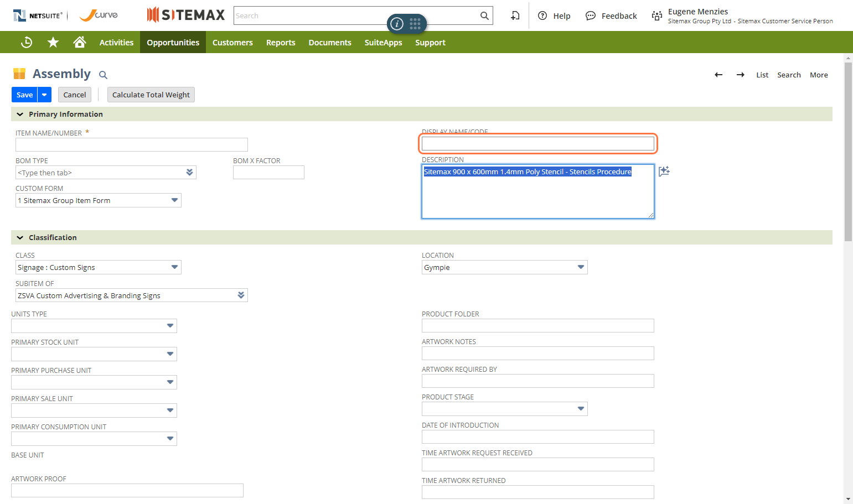Go to the Home icon
The width and height of the screenshot is (853, 504).
[80, 42]
